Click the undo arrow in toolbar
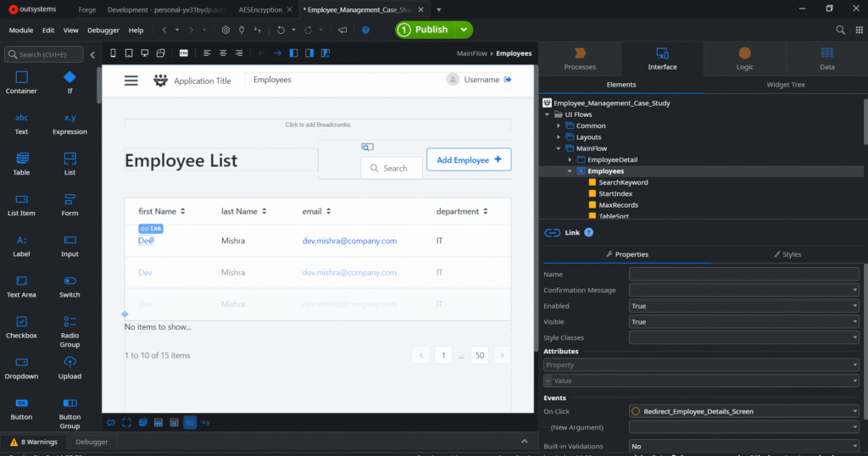 [x=281, y=30]
